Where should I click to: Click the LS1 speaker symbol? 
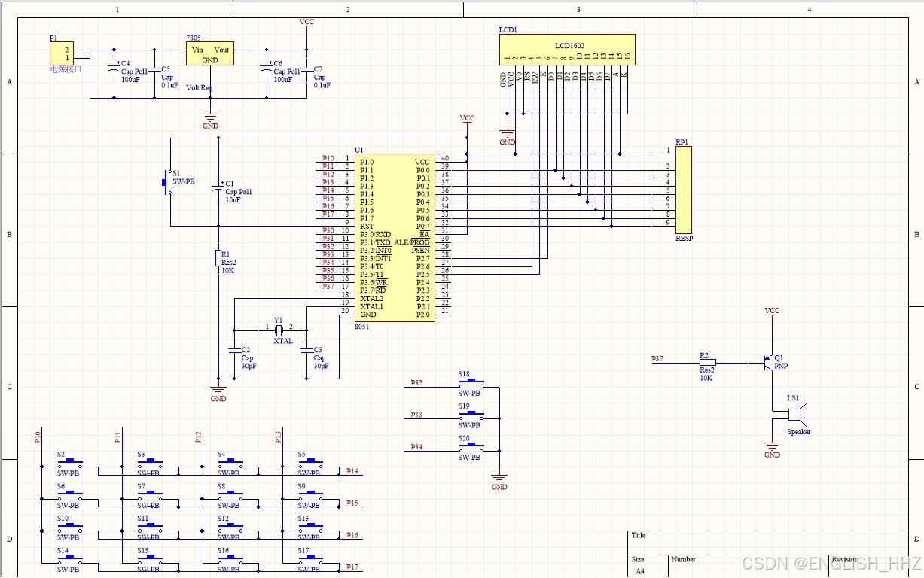[797, 414]
